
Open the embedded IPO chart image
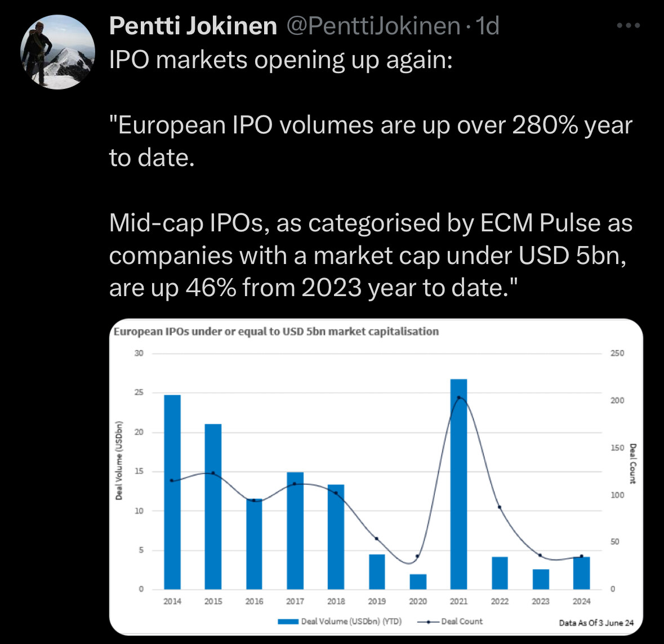pos(376,476)
